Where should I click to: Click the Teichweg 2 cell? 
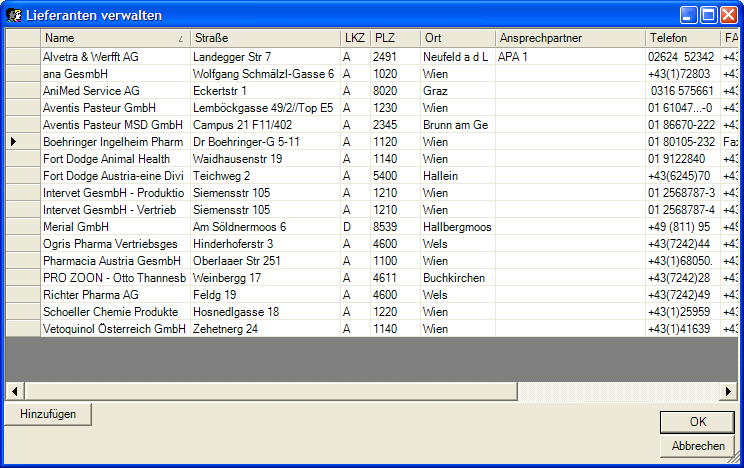265,176
